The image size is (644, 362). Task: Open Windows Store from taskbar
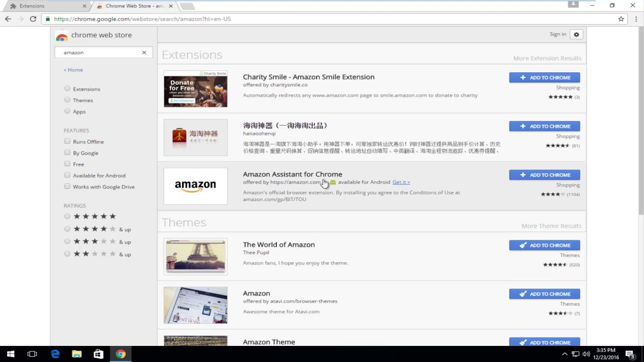[x=98, y=354]
